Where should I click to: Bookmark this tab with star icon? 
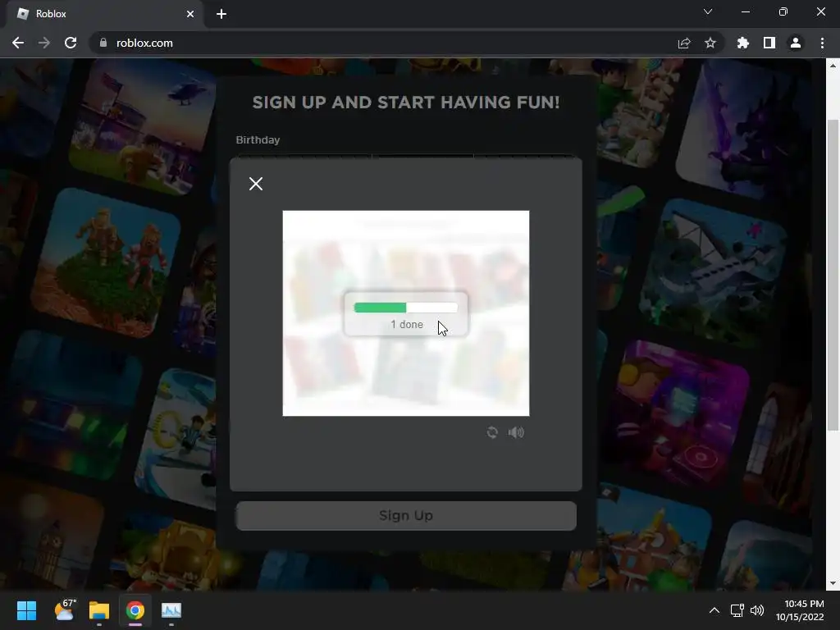710,43
